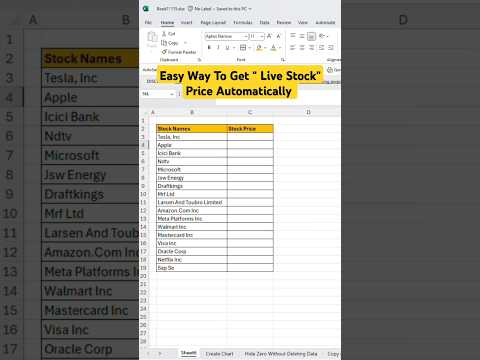Screen dimensions: 480x360
Task: Click the Paste clipboard icon
Action: point(152,37)
